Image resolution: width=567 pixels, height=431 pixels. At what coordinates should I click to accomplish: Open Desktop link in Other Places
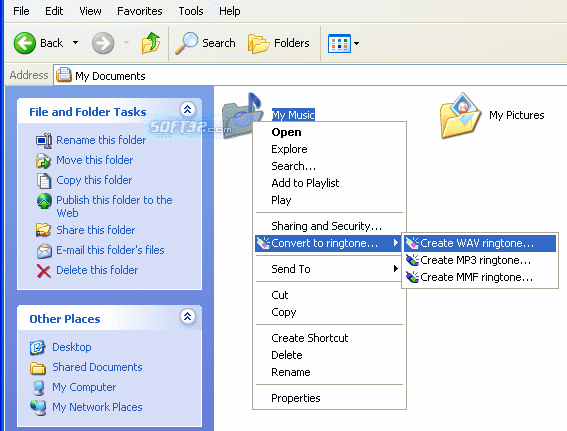(x=72, y=347)
